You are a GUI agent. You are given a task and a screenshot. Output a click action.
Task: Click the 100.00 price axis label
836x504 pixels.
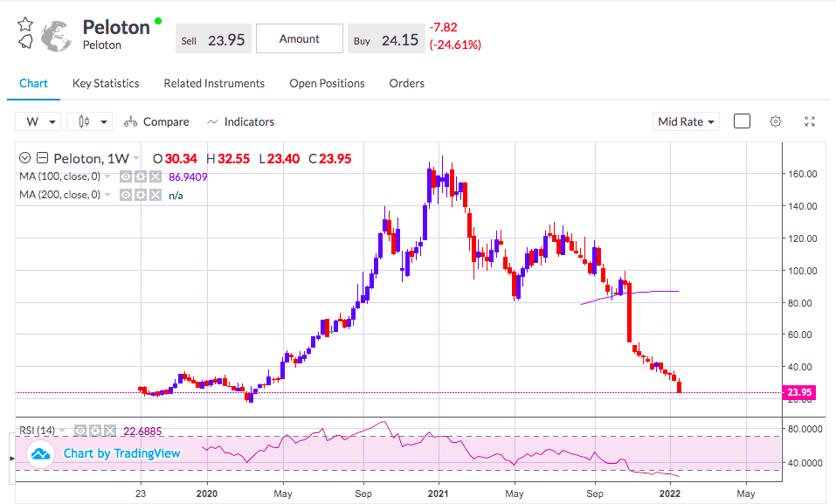click(x=803, y=271)
